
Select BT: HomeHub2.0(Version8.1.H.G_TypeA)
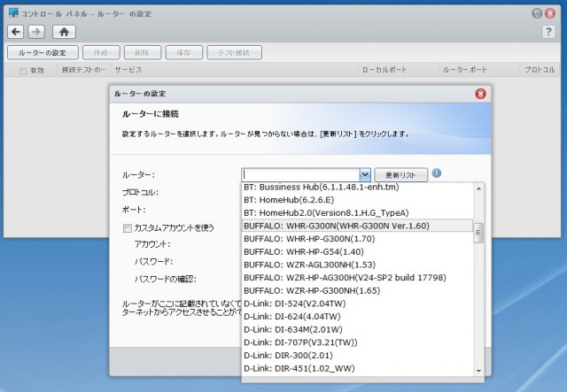click(357, 212)
